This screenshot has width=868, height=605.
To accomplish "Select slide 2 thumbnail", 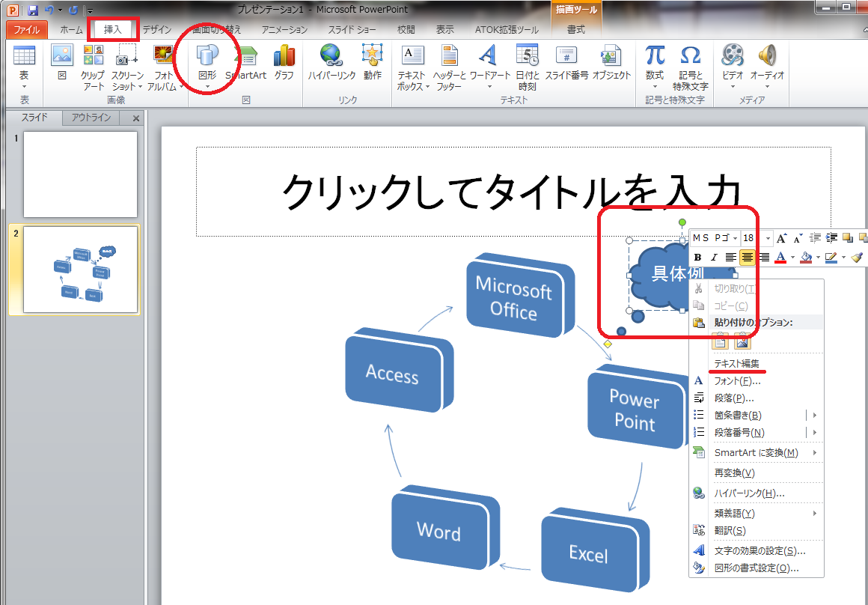I will point(80,270).
